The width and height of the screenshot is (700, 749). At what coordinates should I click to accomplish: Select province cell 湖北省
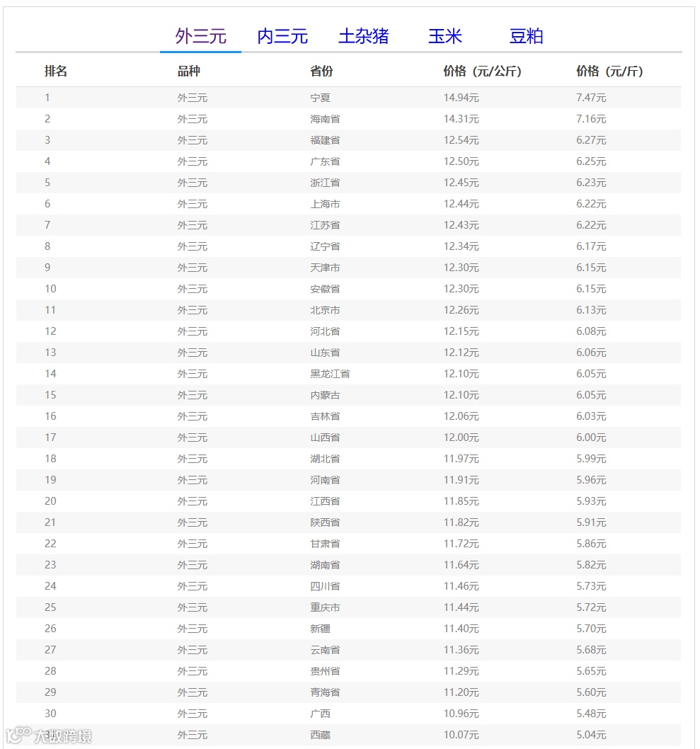click(x=325, y=459)
